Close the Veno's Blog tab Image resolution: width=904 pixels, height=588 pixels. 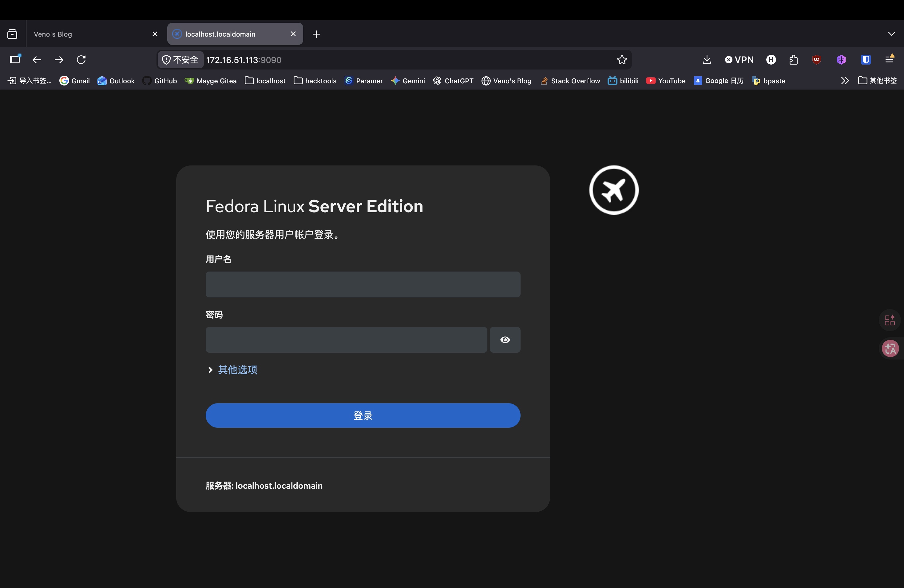point(155,34)
